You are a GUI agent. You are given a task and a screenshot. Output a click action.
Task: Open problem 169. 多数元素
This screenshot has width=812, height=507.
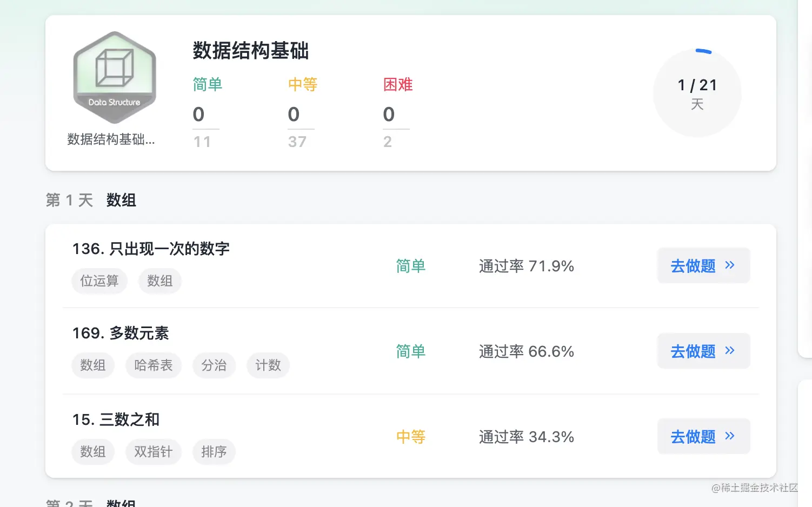click(121, 333)
